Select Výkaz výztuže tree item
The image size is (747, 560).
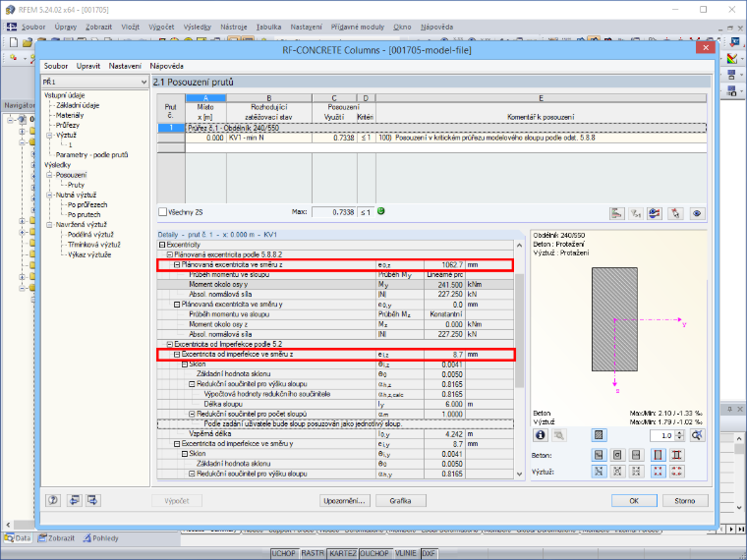click(89, 254)
